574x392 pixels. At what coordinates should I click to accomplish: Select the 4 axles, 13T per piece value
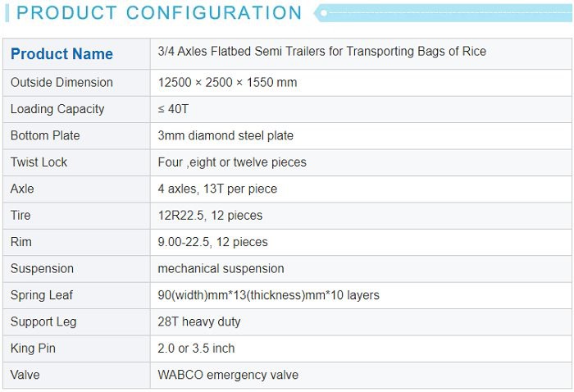(x=217, y=189)
